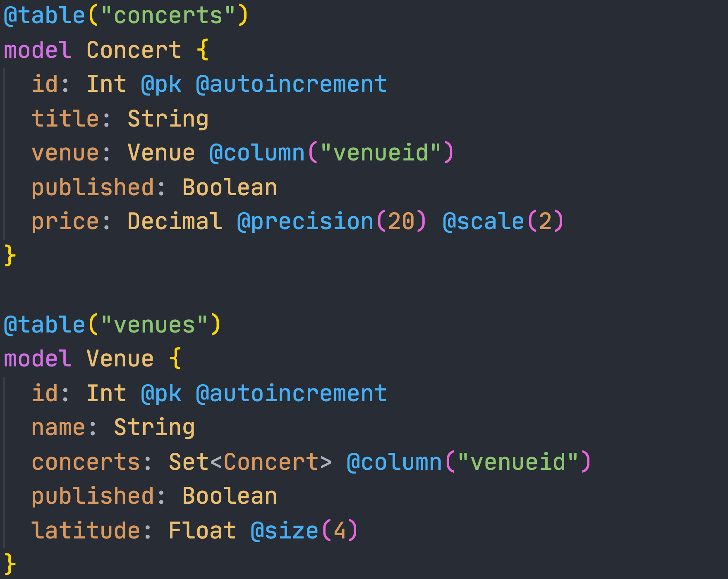Click the opening brace of Venue model

175,359
